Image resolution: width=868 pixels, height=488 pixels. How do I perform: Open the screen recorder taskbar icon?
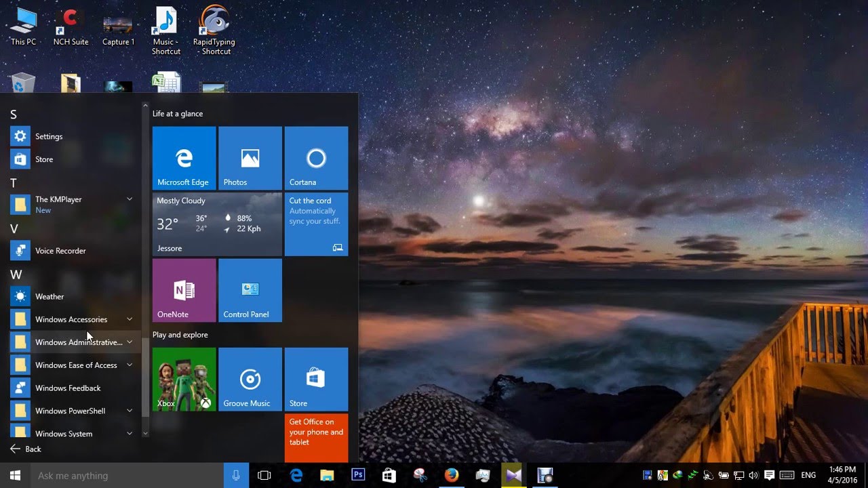coord(545,475)
